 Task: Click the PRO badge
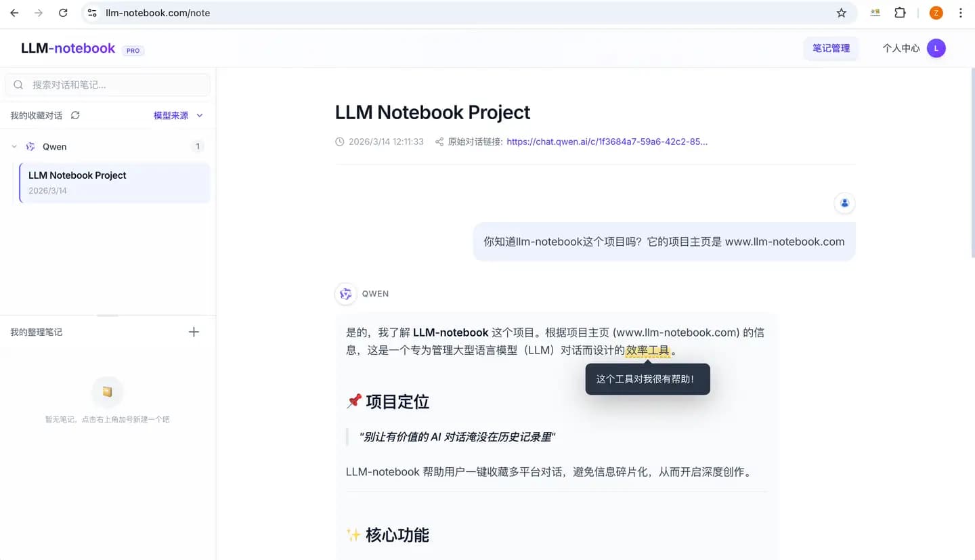133,50
